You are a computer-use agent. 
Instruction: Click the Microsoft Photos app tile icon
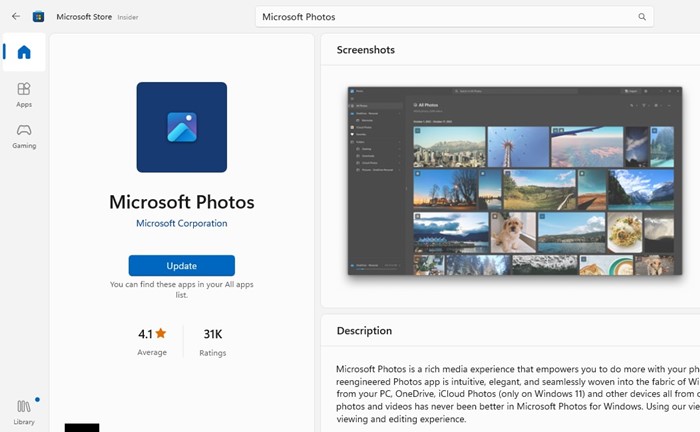(x=182, y=127)
